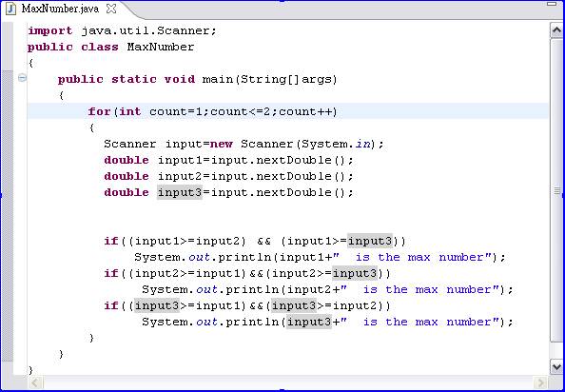
Task: Click the vertical scrollbar up arrow
Action: click(x=556, y=30)
